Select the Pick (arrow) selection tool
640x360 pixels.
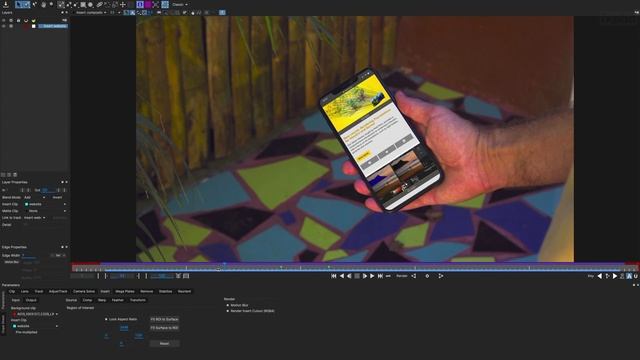19,4
